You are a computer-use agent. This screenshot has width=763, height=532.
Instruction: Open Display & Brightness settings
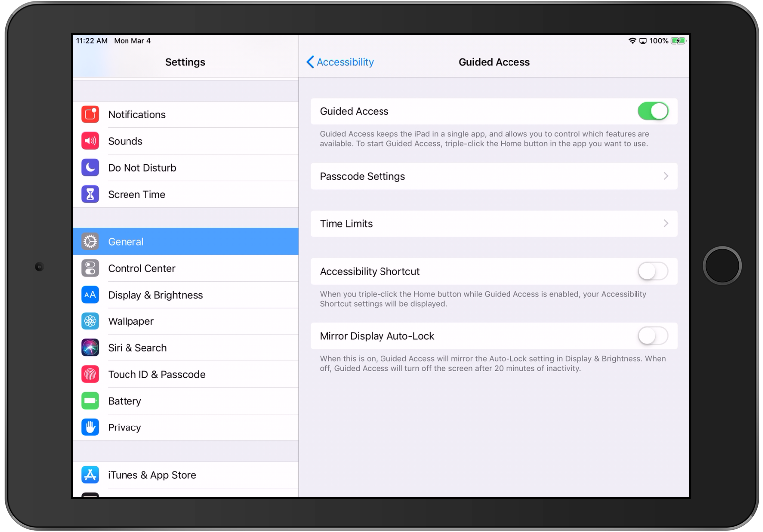point(185,295)
